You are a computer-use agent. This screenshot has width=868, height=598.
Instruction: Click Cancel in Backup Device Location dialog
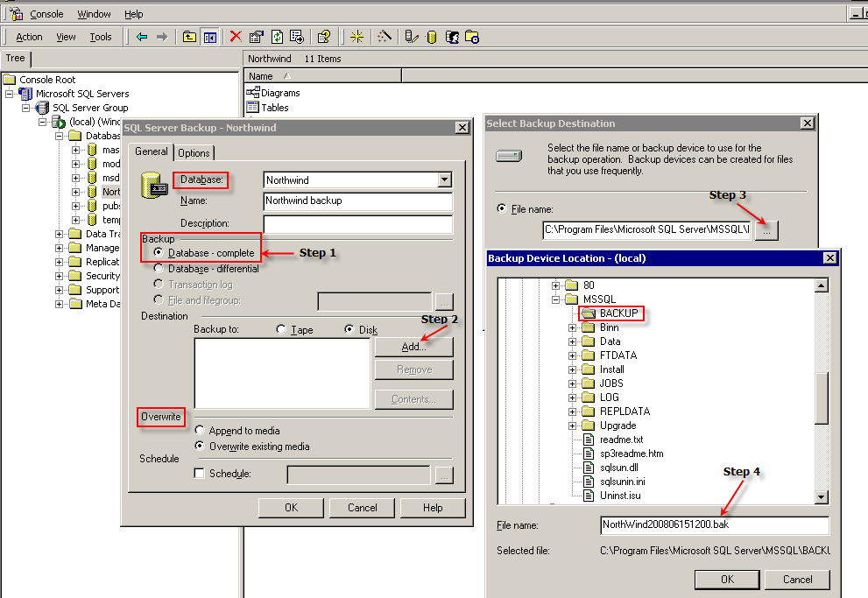(x=797, y=580)
